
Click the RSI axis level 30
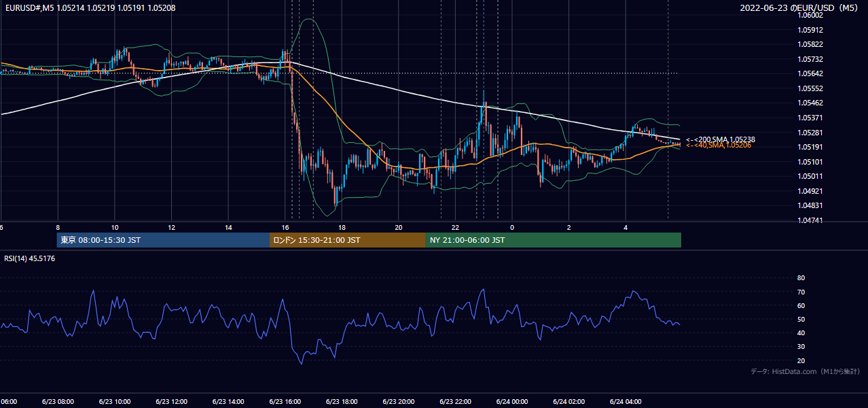click(x=801, y=347)
